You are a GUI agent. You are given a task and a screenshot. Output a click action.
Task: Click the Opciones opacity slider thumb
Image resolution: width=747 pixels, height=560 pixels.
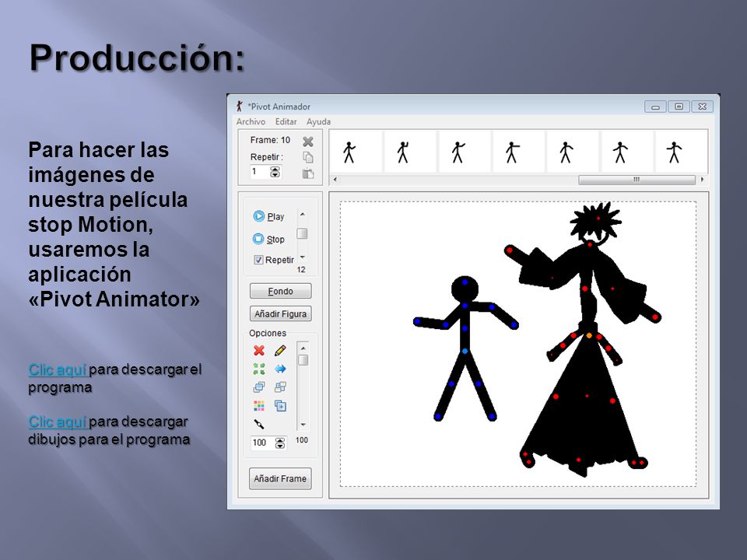point(303,360)
